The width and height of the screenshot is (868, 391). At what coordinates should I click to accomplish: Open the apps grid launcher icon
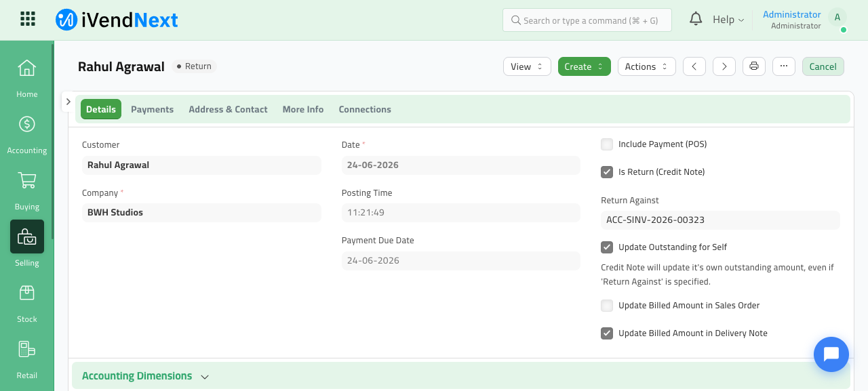tap(28, 19)
